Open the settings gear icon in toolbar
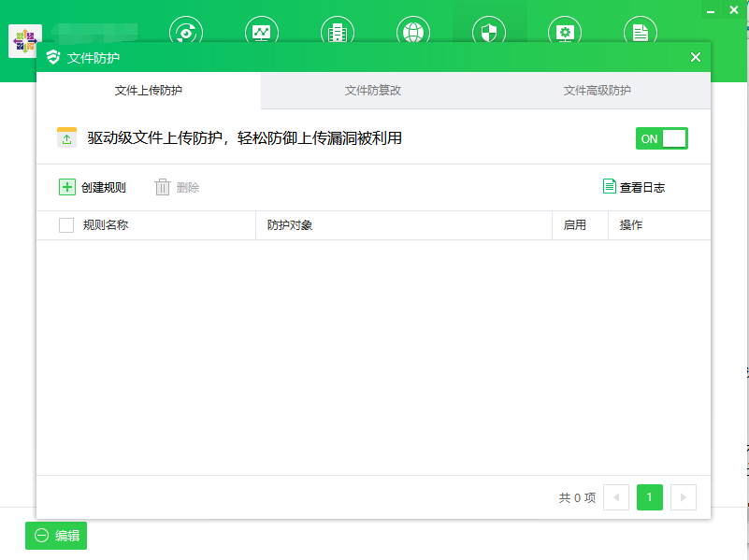Screen dimensions: 749x560 pyautogui.click(x=565, y=31)
